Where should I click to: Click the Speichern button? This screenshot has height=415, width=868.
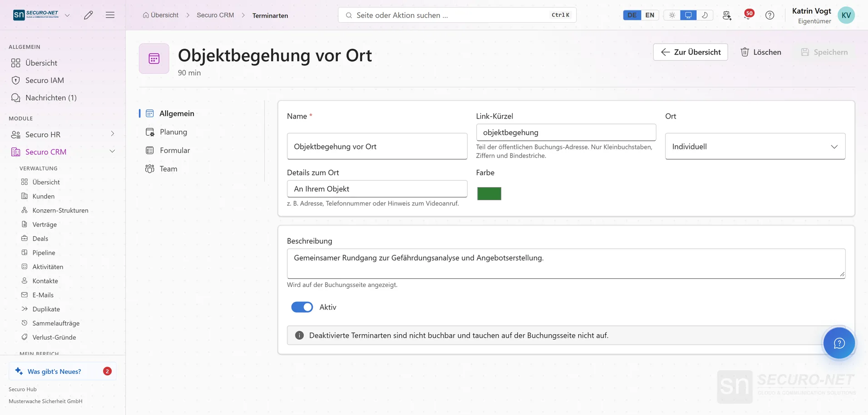point(824,52)
